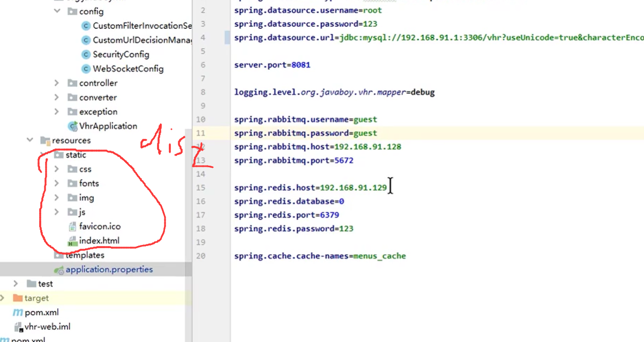The height and width of the screenshot is (342, 644).
Task: Open vhr-web.iml file
Action: pyautogui.click(x=47, y=326)
